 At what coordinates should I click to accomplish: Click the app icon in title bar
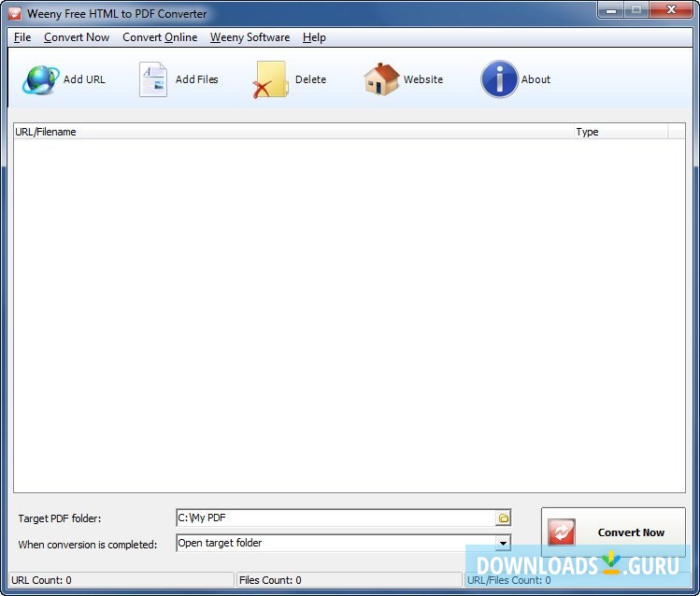14,13
